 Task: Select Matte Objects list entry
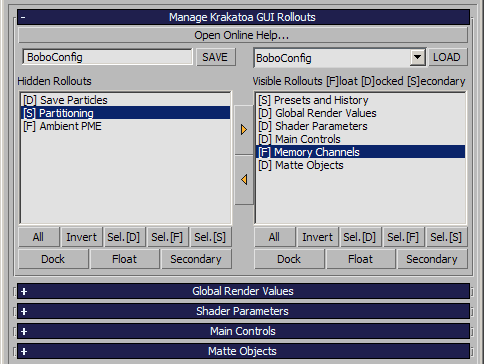tap(361, 165)
